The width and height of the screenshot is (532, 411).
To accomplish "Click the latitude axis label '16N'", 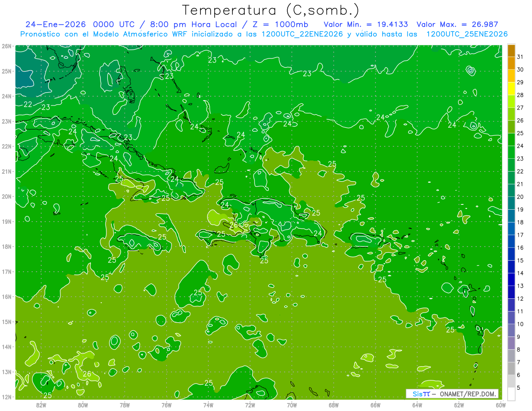I will (x=7, y=297).
